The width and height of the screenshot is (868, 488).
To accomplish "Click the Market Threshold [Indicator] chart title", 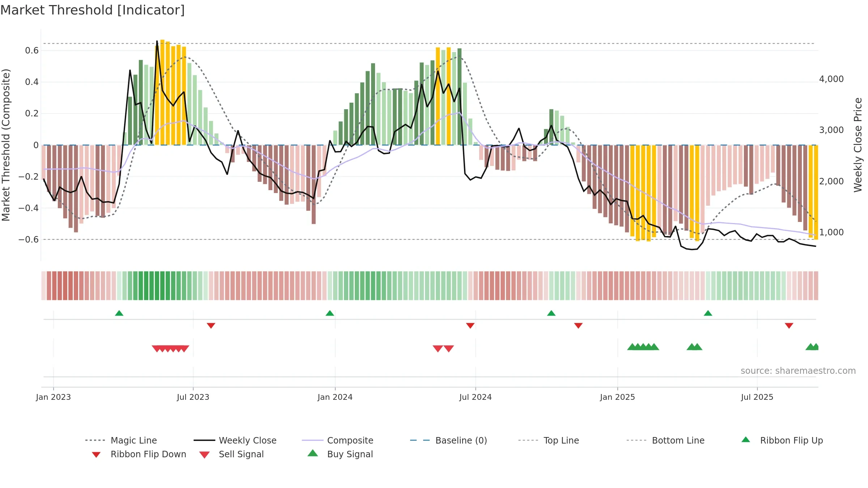I will [93, 10].
